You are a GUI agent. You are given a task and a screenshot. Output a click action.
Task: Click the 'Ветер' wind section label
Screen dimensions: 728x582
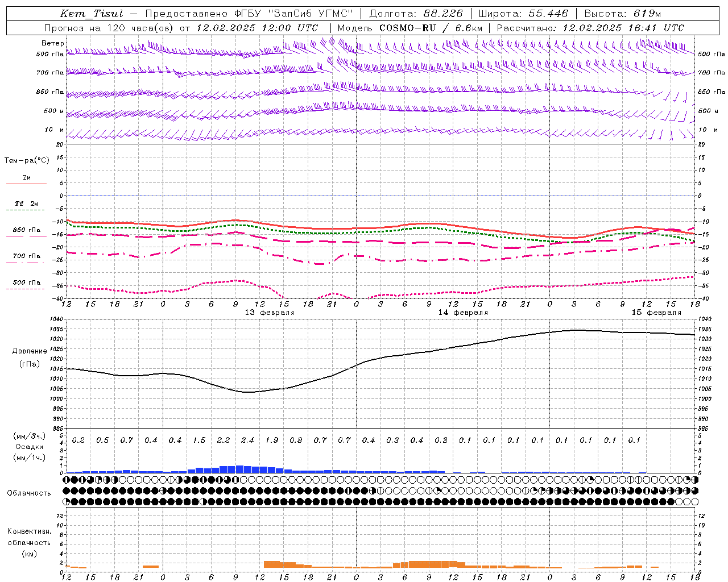(53, 43)
